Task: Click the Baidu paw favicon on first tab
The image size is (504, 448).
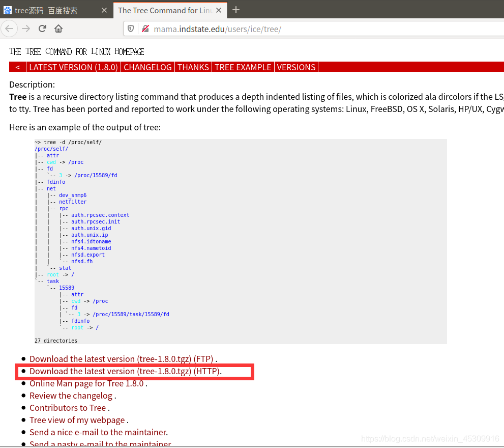Action: click(x=8, y=10)
